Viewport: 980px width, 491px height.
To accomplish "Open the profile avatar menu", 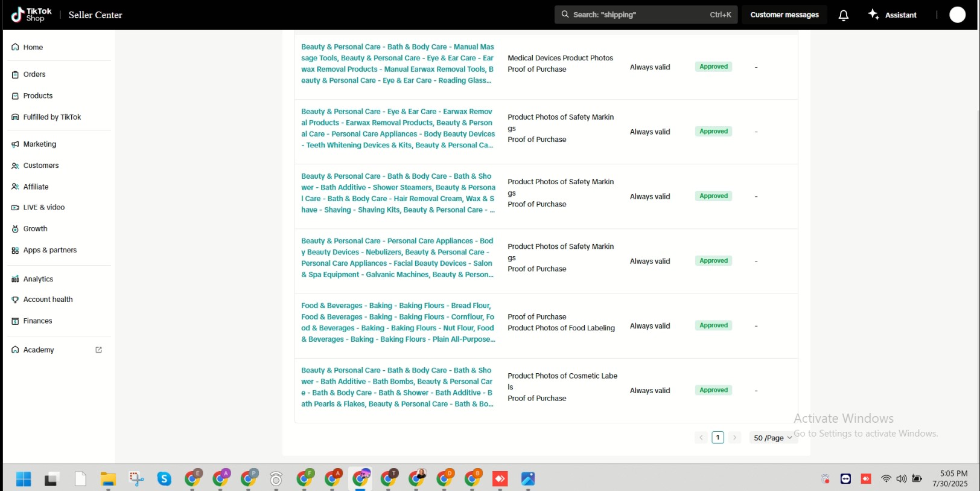I will [957, 15].
